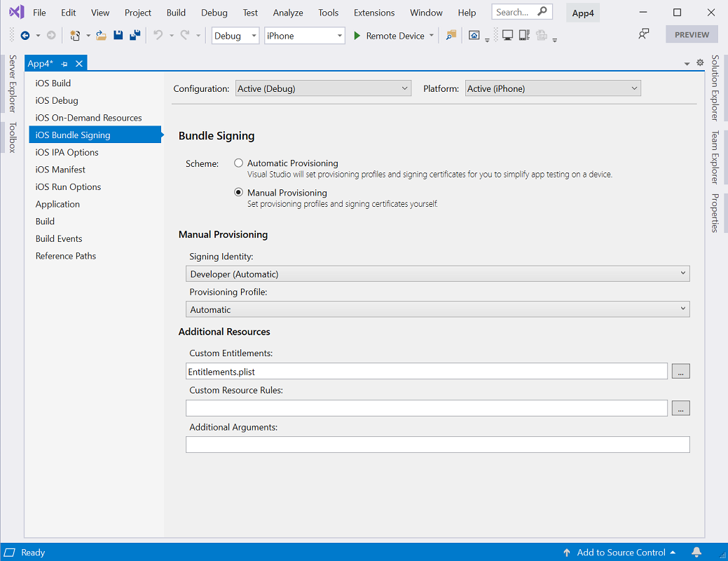Screen dimensions: 728x561
Task: Select the Automatic Provisioning scheme
Action: coord(238,163)
